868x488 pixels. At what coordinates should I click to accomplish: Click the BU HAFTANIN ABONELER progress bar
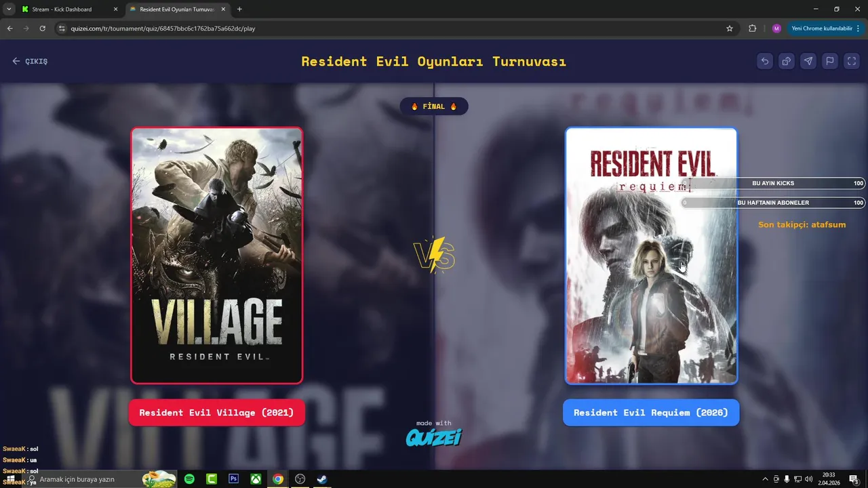point(773,203)
